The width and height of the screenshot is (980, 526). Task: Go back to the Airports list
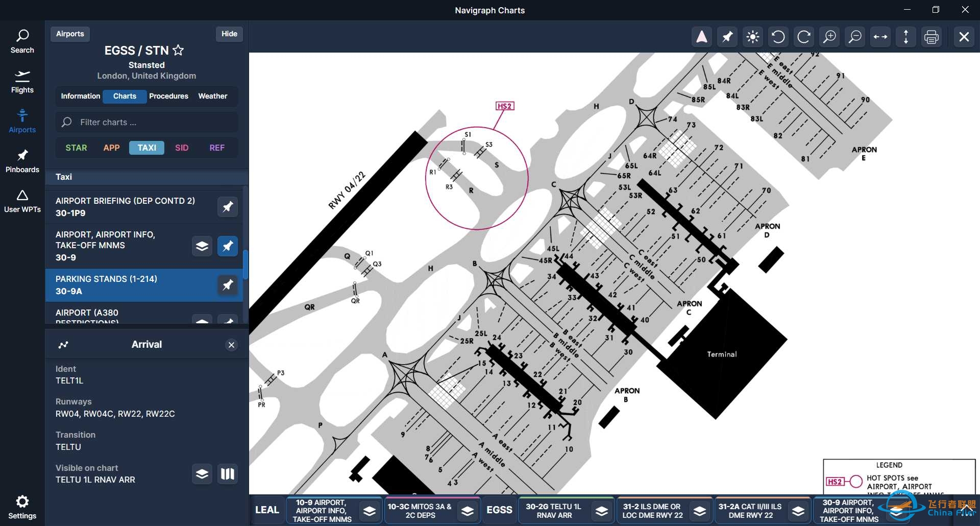[70, 34]
